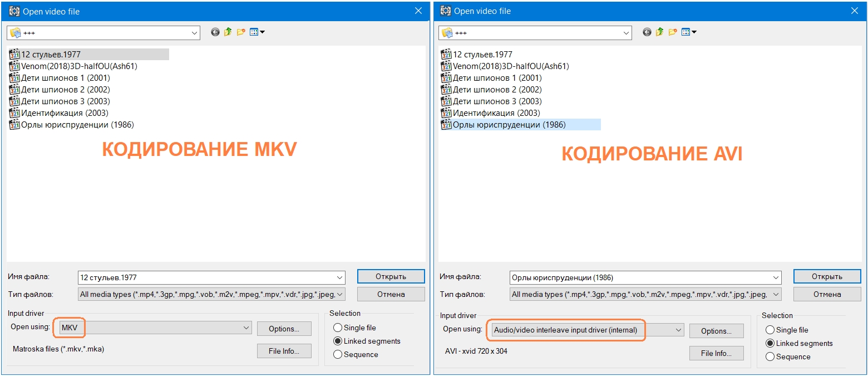
Task: Open File Info for the xvid AVI file
Action: (716, 353)
